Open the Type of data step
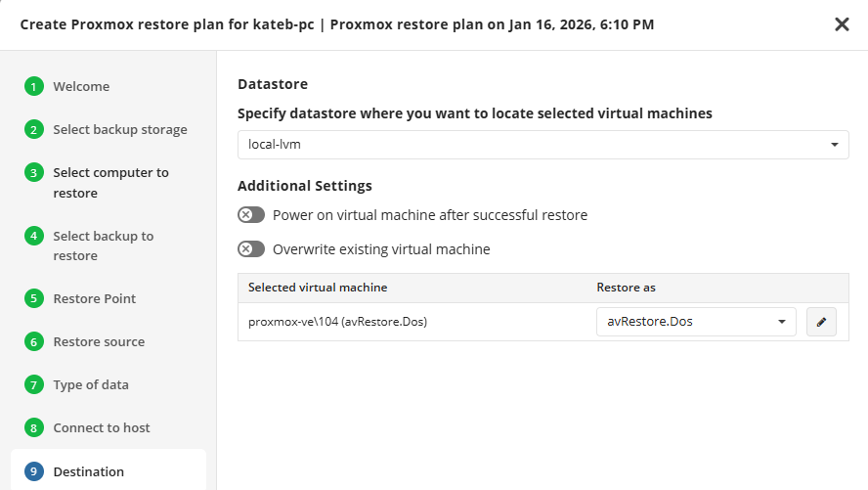Image resolution: width=868 pixels, height=490 pixels. (90, 385)
